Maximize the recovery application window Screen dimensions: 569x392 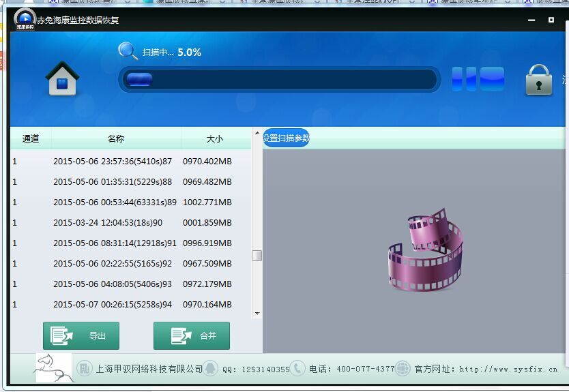[551, 20]
